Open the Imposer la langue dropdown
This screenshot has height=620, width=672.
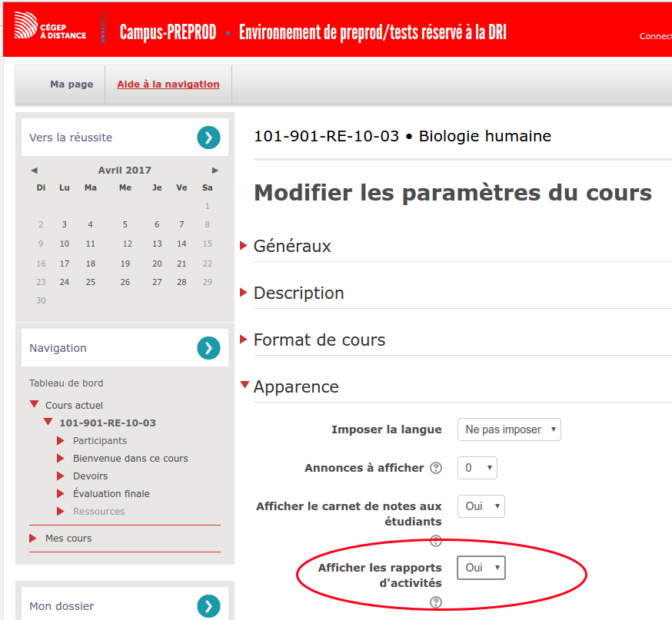point(509,429)
